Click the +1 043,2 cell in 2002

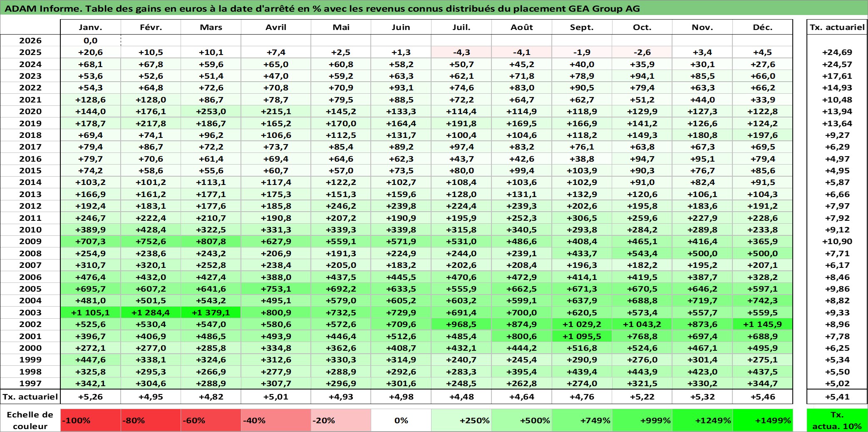(642, 324)
